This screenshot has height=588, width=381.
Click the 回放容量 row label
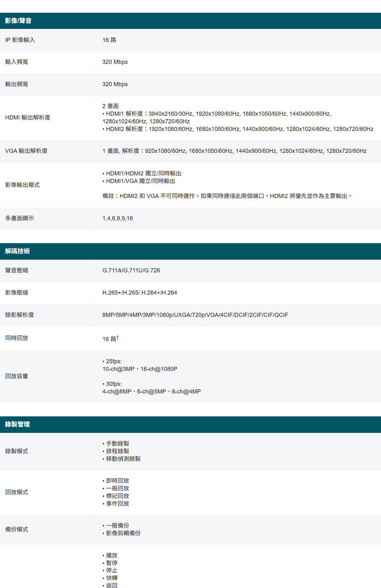click(17, 376)
